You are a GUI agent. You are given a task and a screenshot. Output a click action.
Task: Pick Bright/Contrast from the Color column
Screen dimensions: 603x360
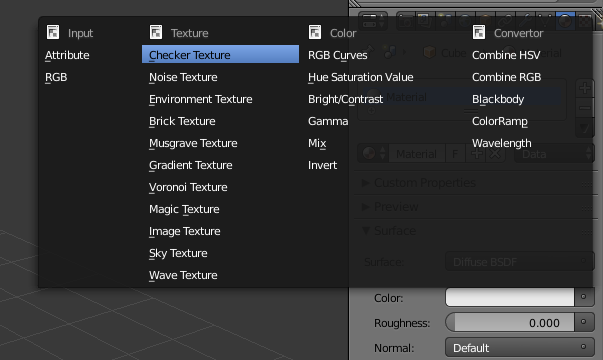[345, 99]
